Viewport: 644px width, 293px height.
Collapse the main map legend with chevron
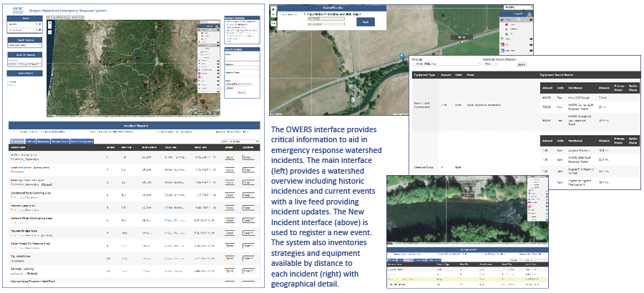[218, 26]
